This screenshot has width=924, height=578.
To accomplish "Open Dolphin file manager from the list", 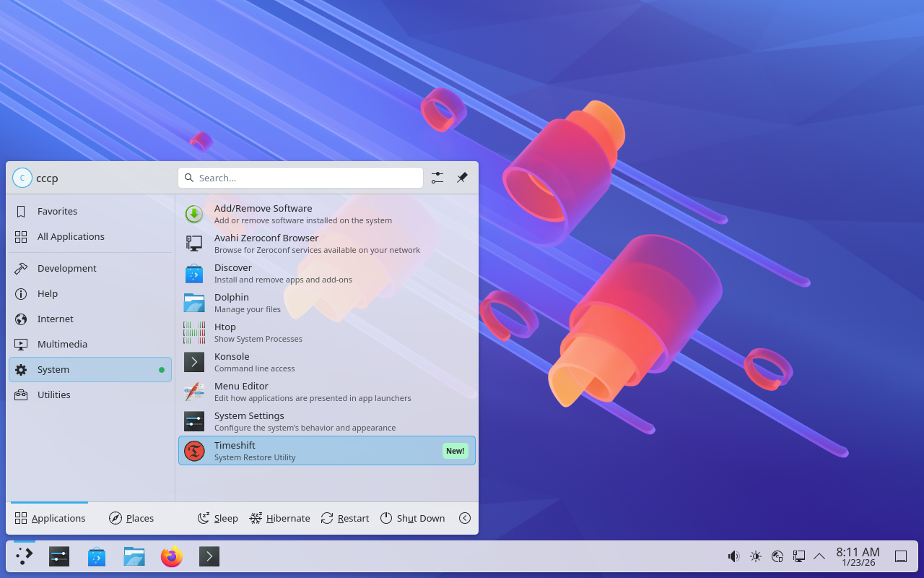I will (326, 303).
